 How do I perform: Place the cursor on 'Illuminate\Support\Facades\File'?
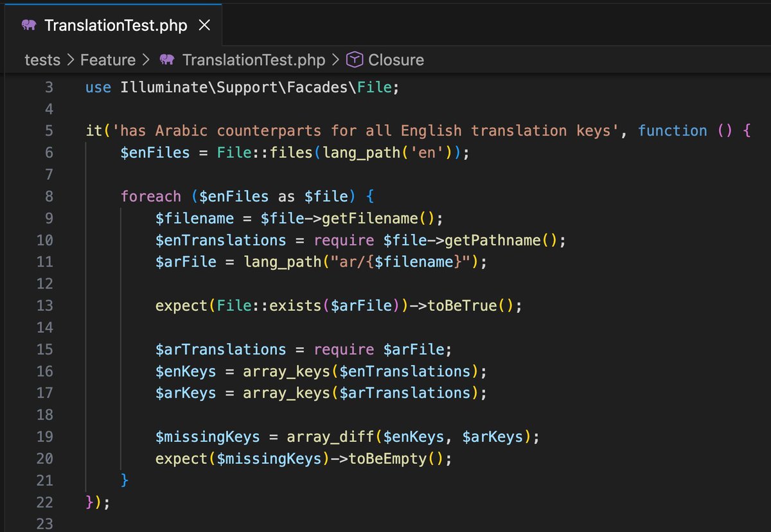[x=256, y=87]
